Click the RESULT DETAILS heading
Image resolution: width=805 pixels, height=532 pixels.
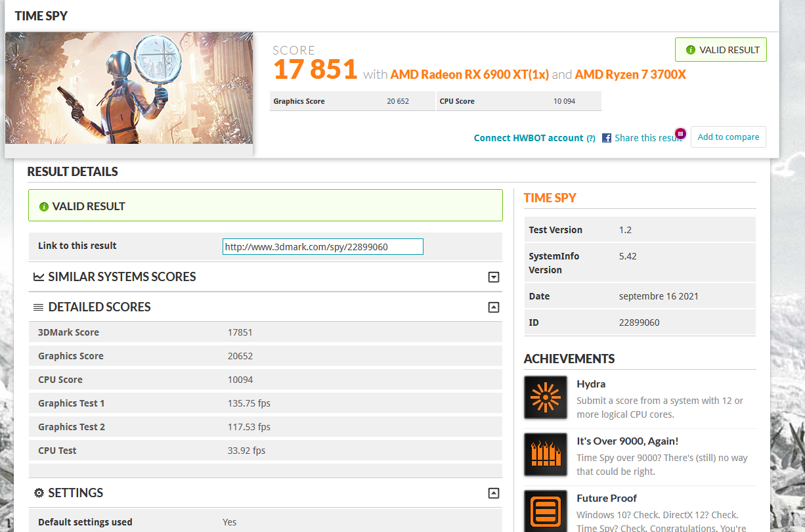point(72,172)
